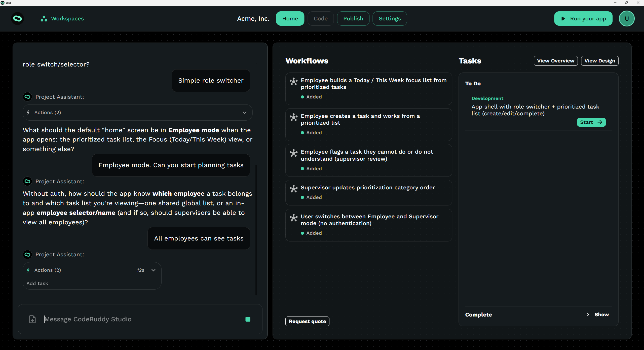Click lightning icon on lower Actions (2)
The width and height of the screenshot is (644, 350).
click(x=28, y=270)
